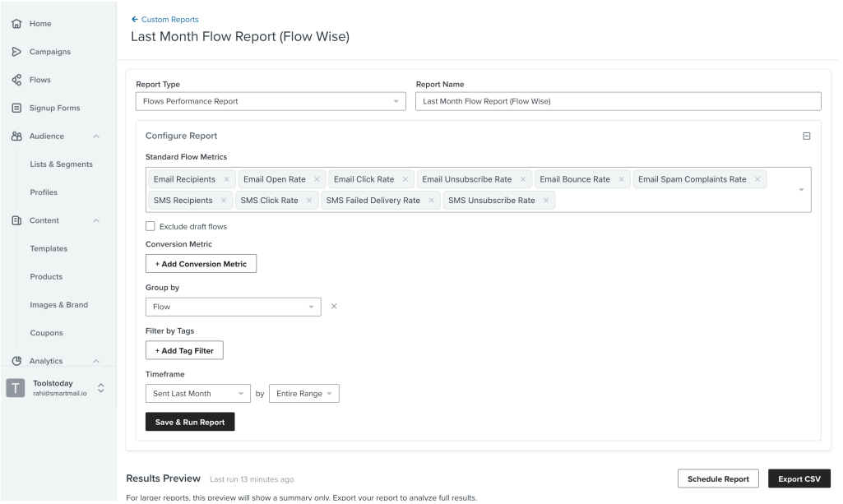Viewport: 843px width, 504px height.
Task: Remove the Email Open Rate metric
Action: (317, 179)
